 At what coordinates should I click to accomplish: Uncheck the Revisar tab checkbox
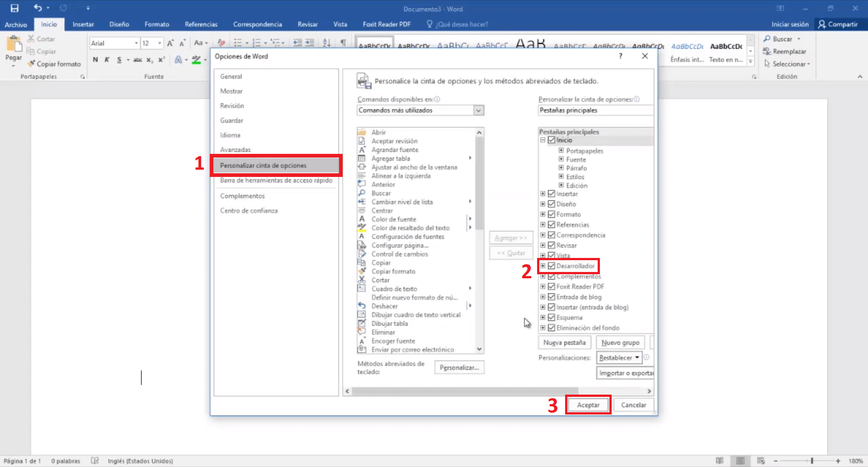[551, 245]
